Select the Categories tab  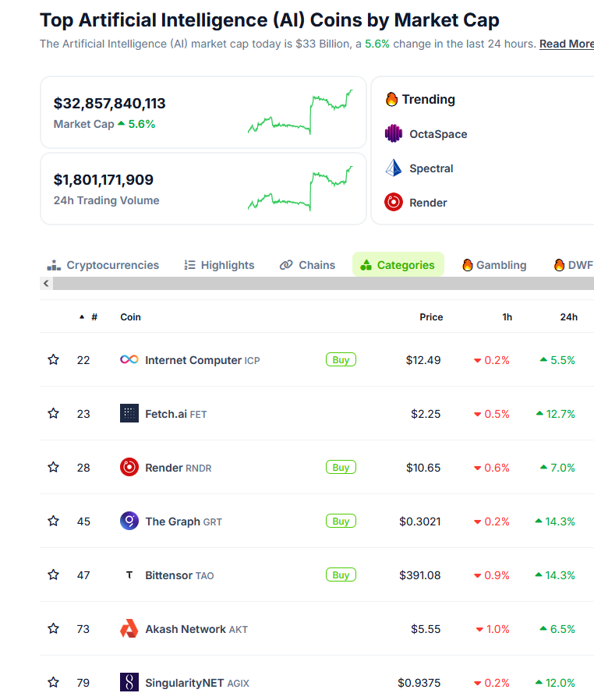[398, 264]
